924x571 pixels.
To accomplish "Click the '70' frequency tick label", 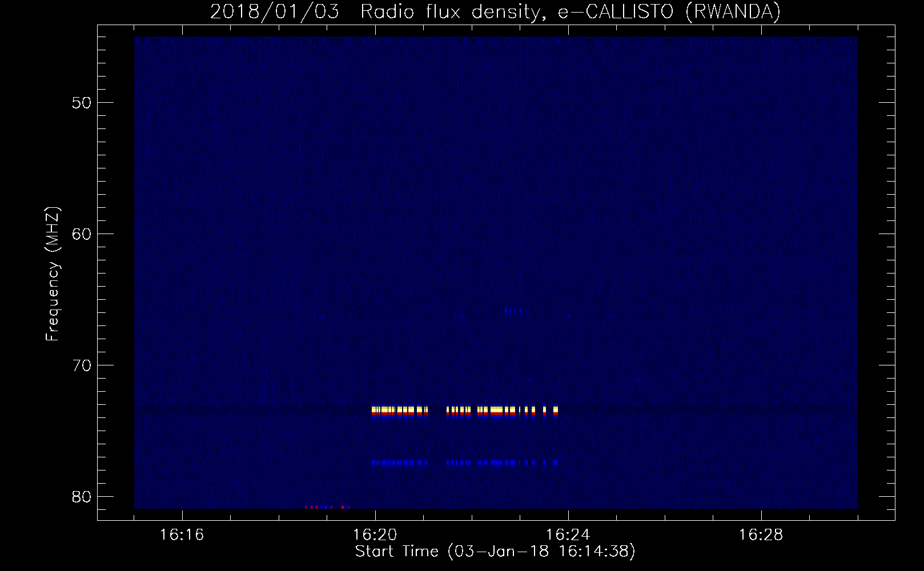I will pos(83,365).
